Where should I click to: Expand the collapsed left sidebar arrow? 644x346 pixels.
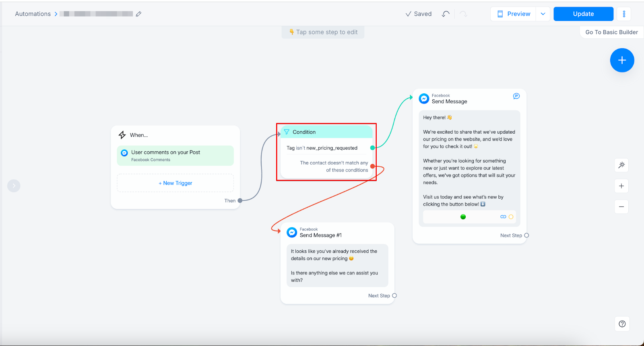pos(14,186)
